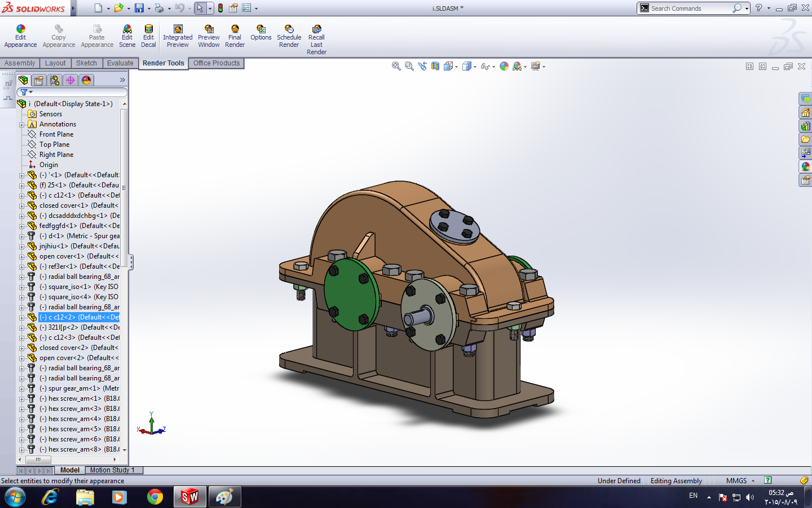Open the render Preview Window
The width and height of the screenshot is (812, 508).
[209, 37]
